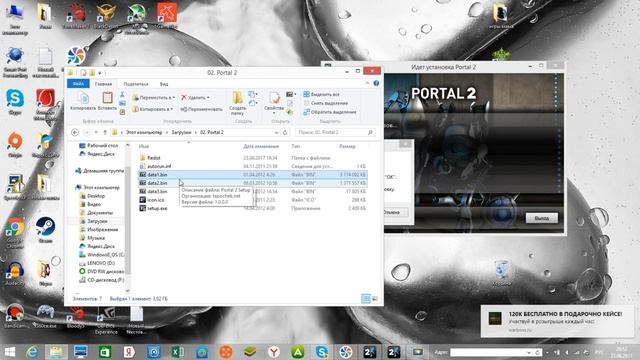Open the Yandex Browser taskbar icon
The image size is (640, 360).
[x=274, y=352]
